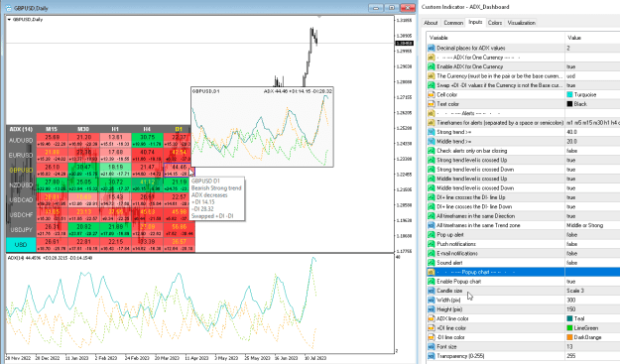
Task: Click the icon beside Middle trend >=
Action: [x=432, y=142]
